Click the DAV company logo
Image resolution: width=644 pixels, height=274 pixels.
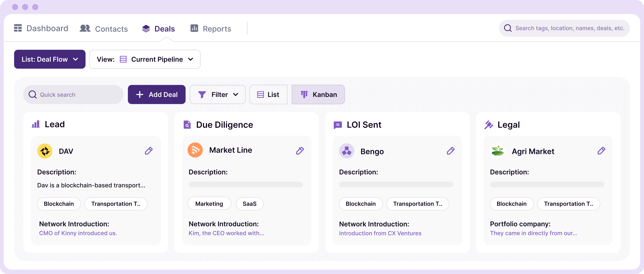[x=45, y=151]
